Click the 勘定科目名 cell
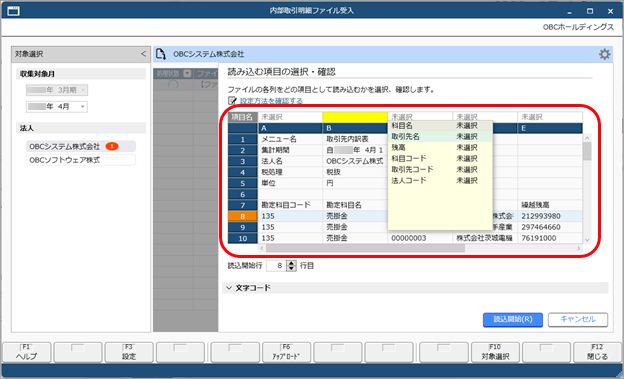624x379 pixels. click(x=355, y=205)
